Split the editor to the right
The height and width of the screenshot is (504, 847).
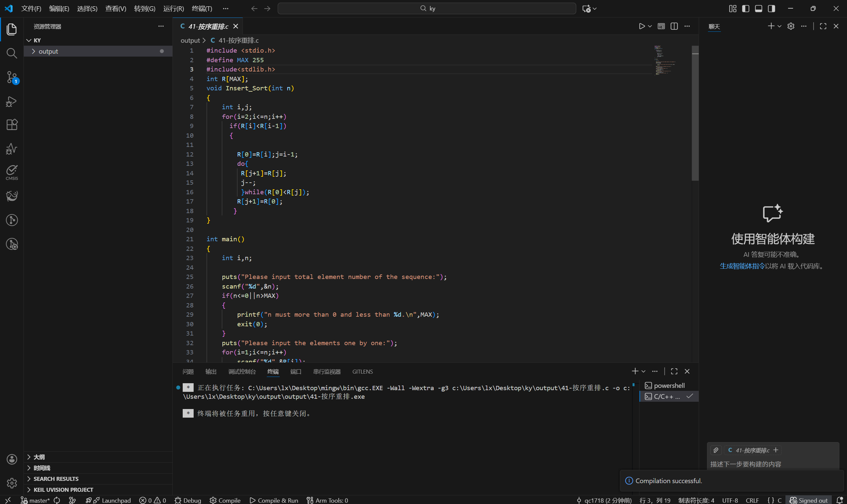pos(674,26)
